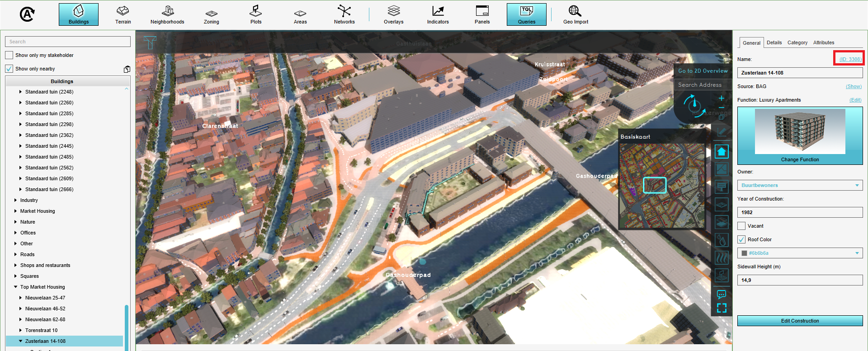Toggle the Vacant checkbox

point(741,226)
